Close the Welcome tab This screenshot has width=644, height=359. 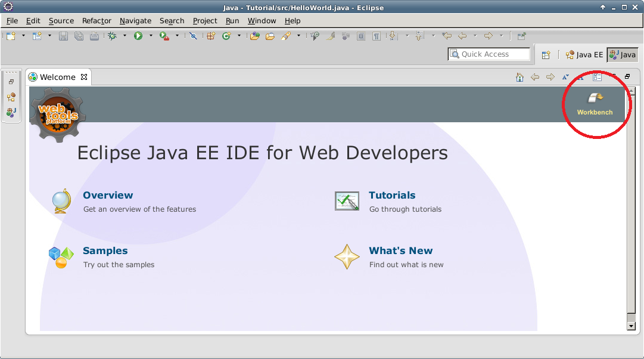[x=84, y=77]
